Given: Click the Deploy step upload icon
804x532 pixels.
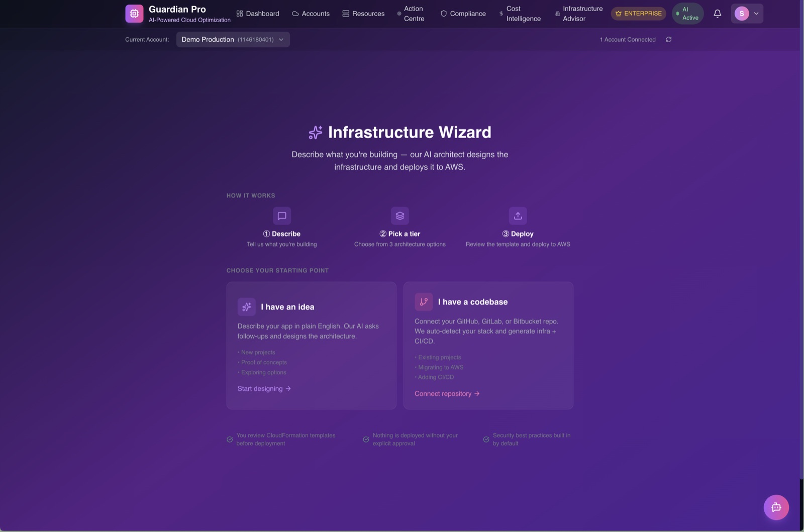Looking at the screenshot, I should [518, 216].
